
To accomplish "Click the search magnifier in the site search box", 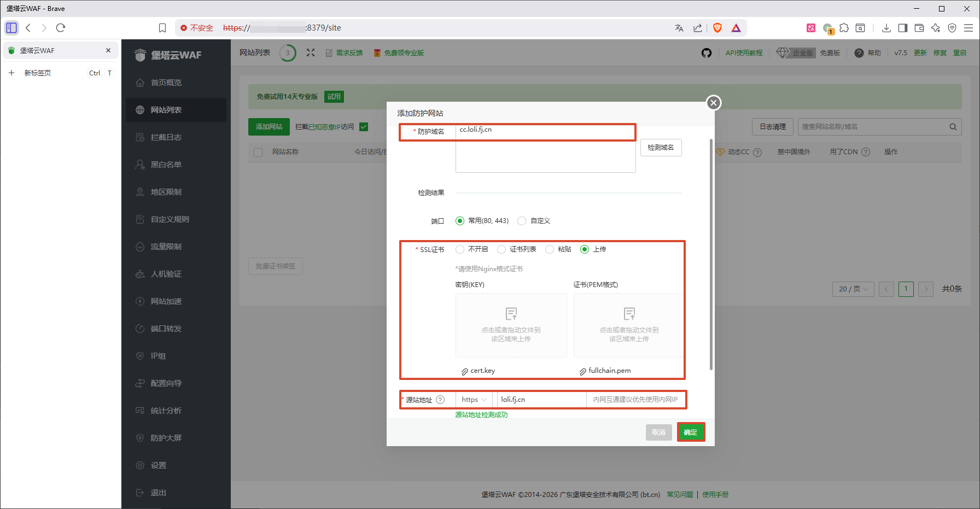I will click(953, 127).
